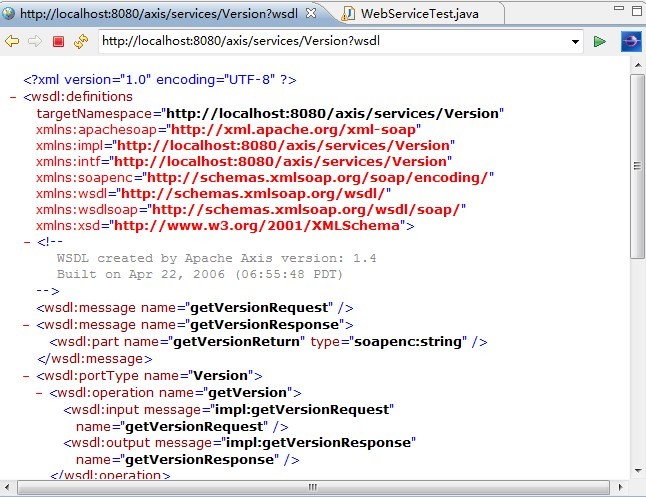Click the xmlns:soapenc encoding URL
This screenshot has height=497, width=646.
pos(318,178)
